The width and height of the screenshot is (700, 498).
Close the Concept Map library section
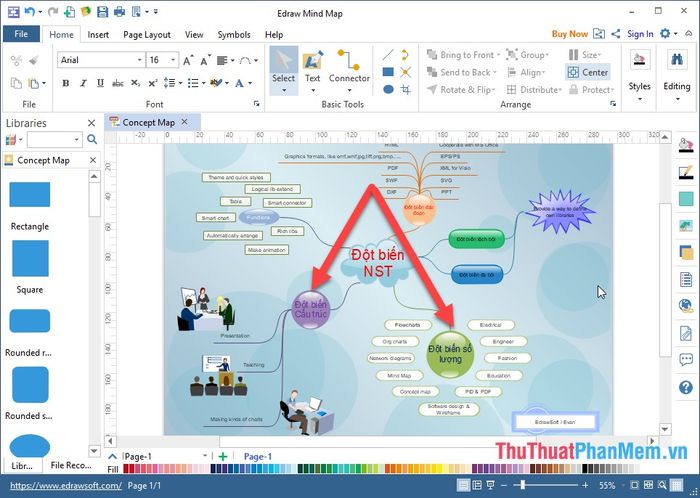(93, 160)
